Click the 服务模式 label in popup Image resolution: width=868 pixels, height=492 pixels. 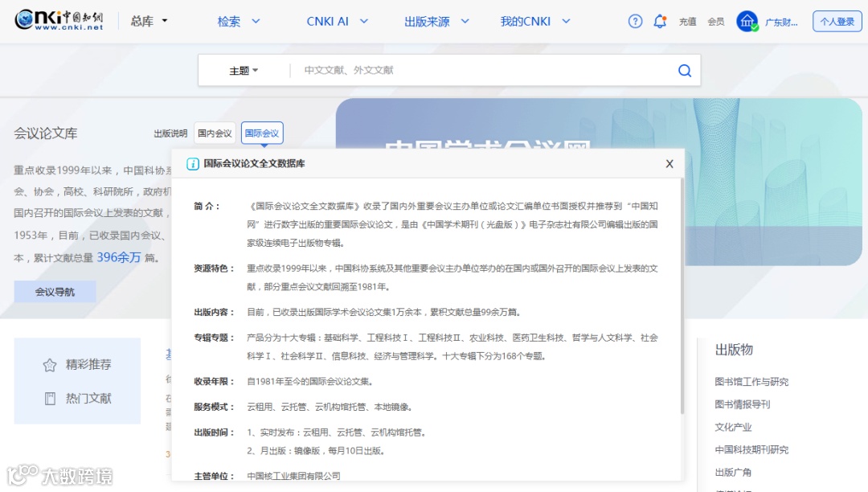click(215, 407)
